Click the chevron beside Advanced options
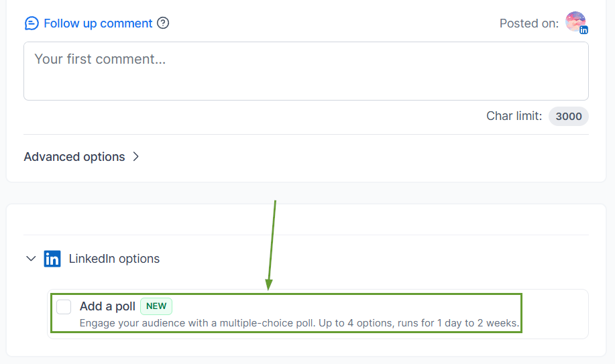 (x=135, y=156)
